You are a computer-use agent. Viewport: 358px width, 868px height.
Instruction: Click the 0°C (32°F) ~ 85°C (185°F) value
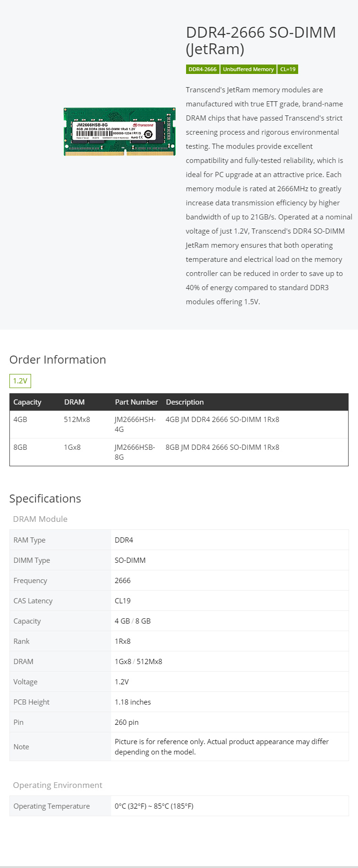154,806
